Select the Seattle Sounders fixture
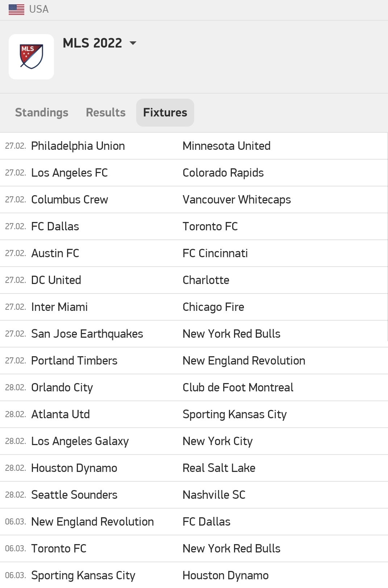388x588 pixels. [194, 495]
